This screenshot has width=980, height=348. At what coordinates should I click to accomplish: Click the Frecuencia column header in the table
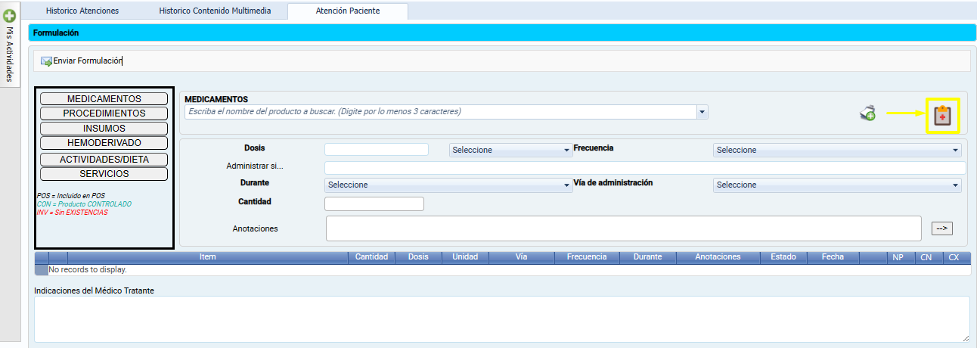pos(586,257)
